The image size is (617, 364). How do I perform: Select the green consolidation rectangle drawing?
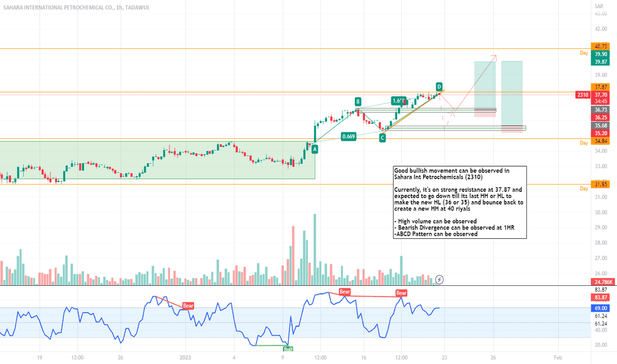coord(158,160)
